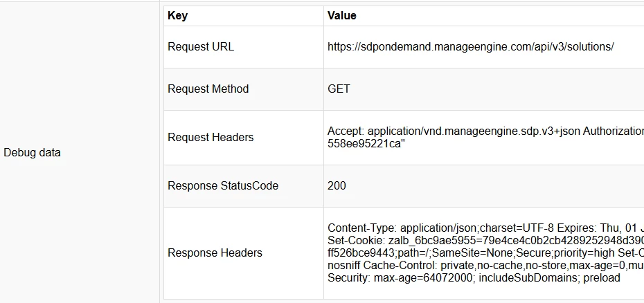Click the SameSite=None;Secure cookie line
Screen dimensions: 644x303
[x=486, y=253]
